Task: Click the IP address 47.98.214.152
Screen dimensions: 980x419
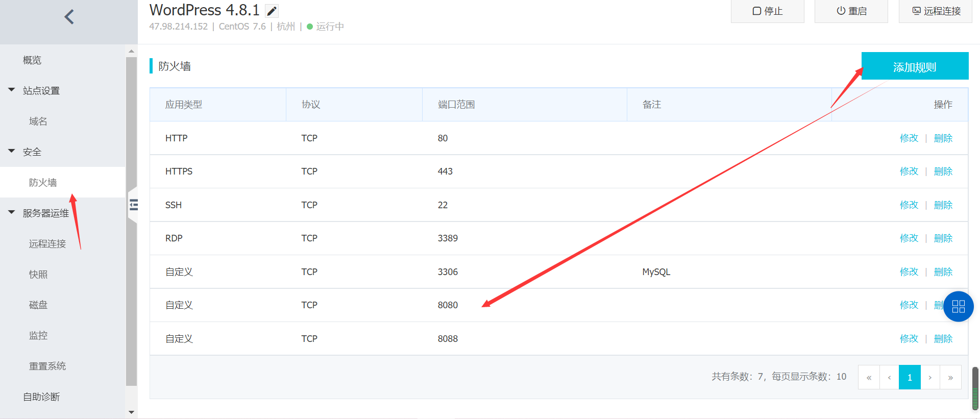Action: coord(179,27)
